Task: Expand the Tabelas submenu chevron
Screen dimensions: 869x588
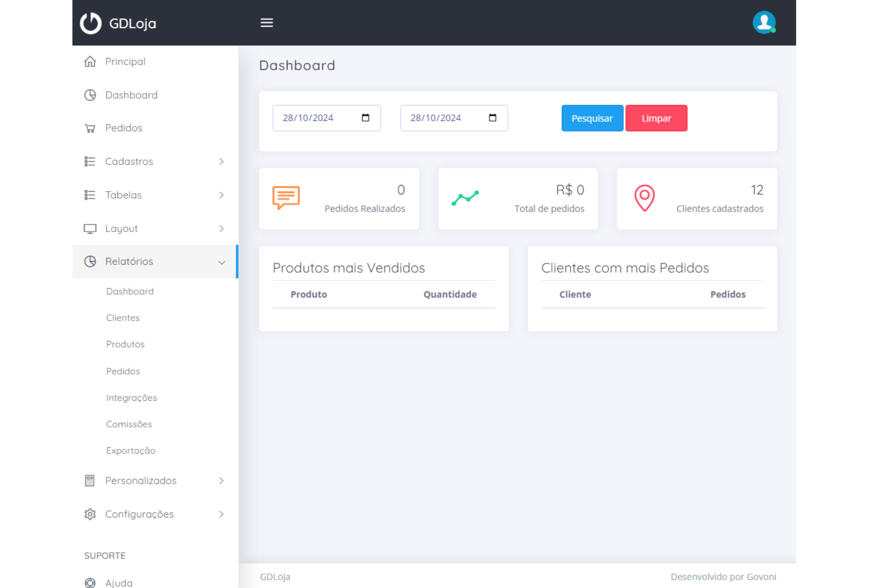Action: click(221, 195)
